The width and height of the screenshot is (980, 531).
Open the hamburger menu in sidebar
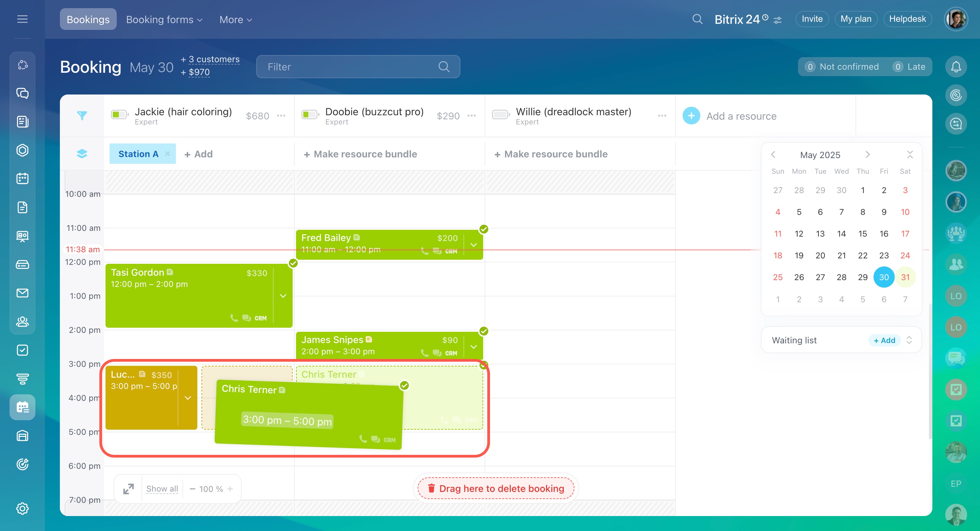coord(22,19)
